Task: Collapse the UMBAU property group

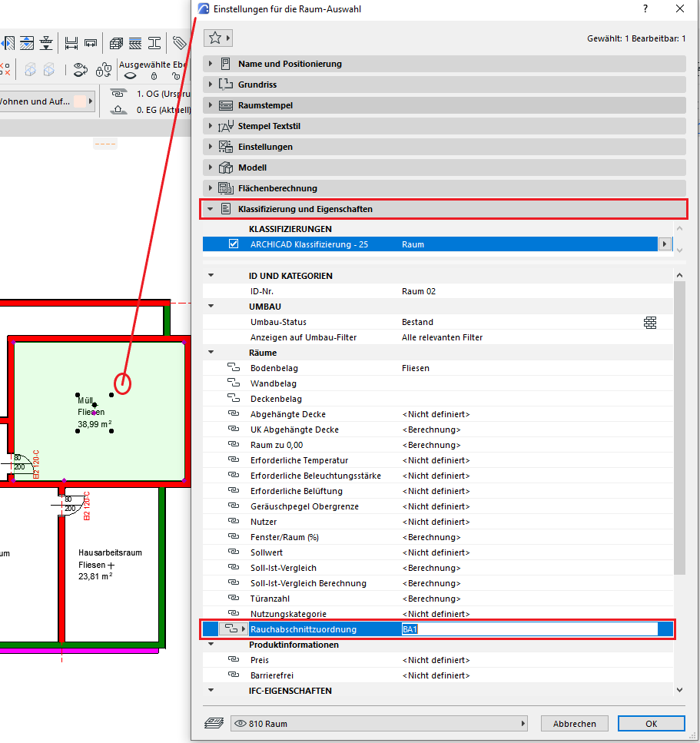Action: tap(211, 307)
